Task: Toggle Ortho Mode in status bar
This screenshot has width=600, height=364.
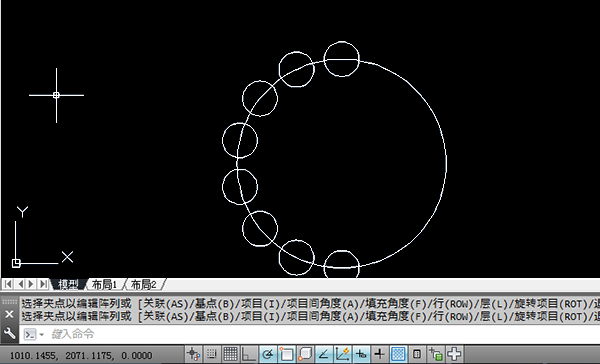Action: pos(248,354)
